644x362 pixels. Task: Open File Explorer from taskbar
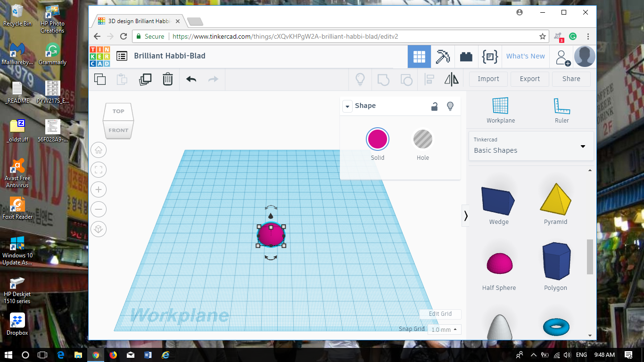pos(78,354)
